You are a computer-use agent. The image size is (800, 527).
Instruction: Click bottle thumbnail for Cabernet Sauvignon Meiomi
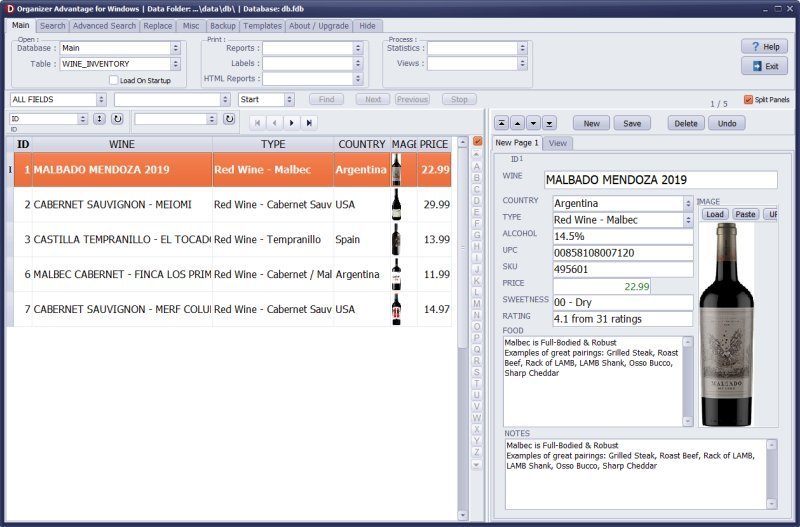click(396, 205)
